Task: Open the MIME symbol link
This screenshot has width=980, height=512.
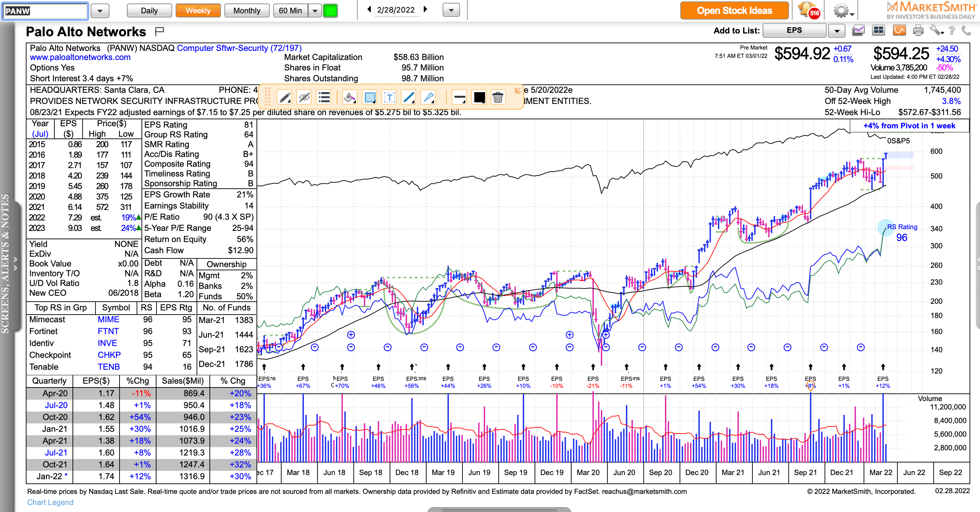Action: point(108,319)
